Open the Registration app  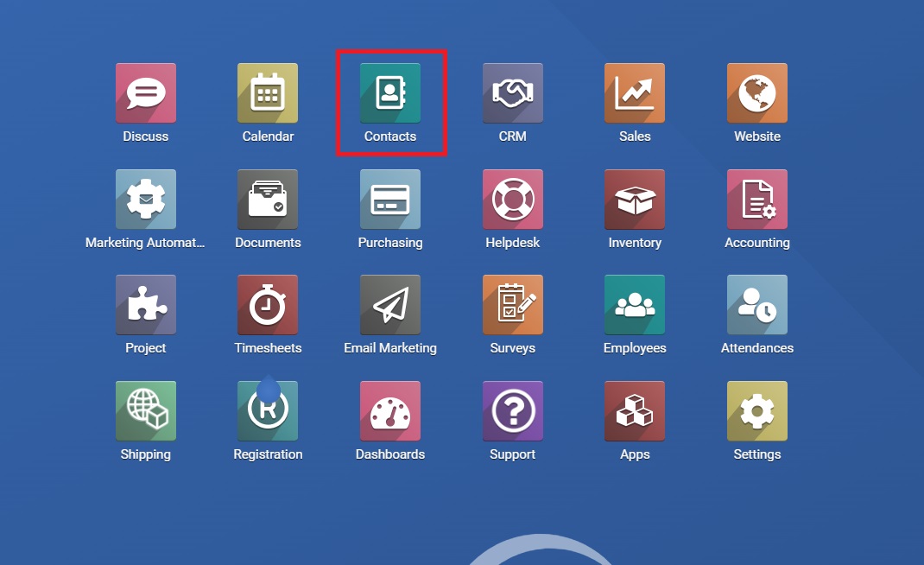coord(268,411)
